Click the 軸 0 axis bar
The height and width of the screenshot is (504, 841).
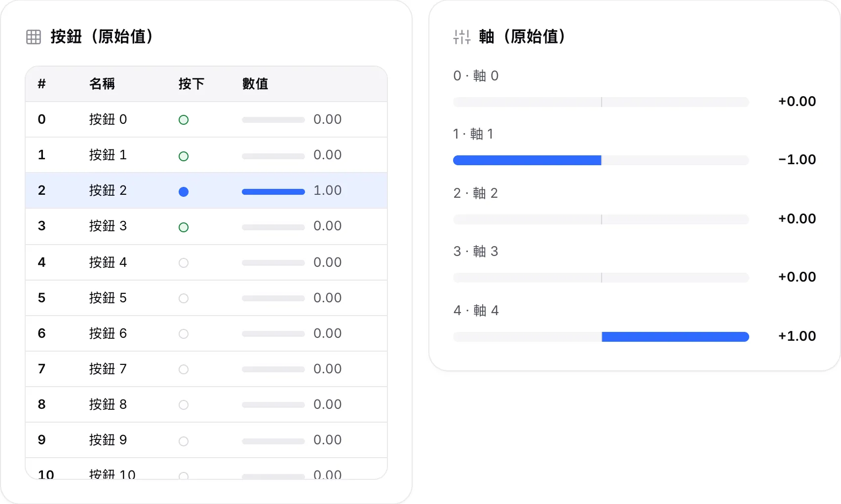601,102
